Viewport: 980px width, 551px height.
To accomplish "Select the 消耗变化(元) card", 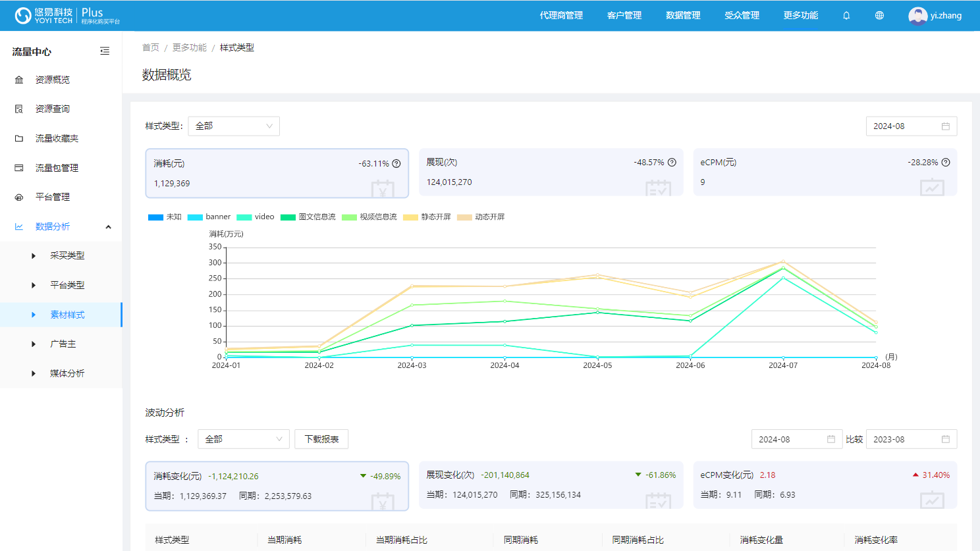I will click(277, 486).
